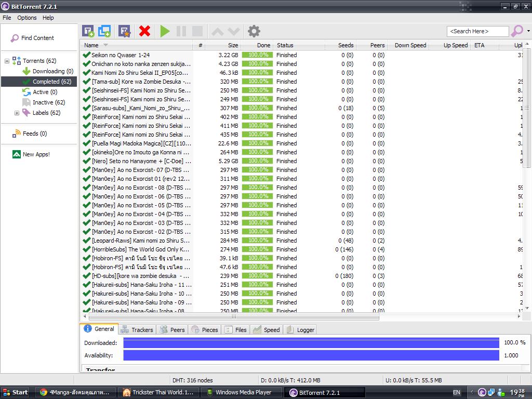Click progress bar of Seikon no Qwaser
The width and height of the screenshot is (532, 399).
pos(257,55)
